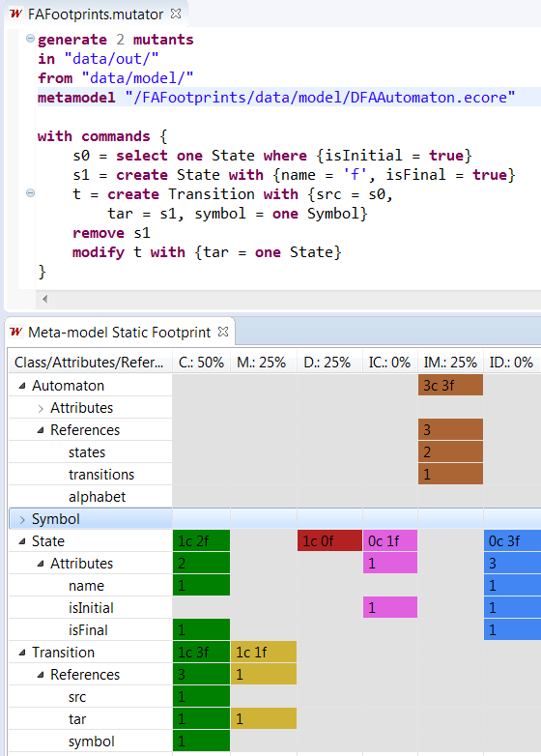Viewport: 541px width, 756px height.
Task: Close the Meta-model Static Footprint view
Action: (x=223, y=332)
